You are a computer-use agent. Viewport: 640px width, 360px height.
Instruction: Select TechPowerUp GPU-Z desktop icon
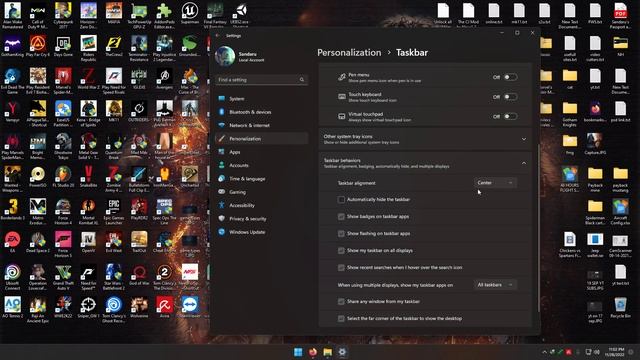click(139, 16)
